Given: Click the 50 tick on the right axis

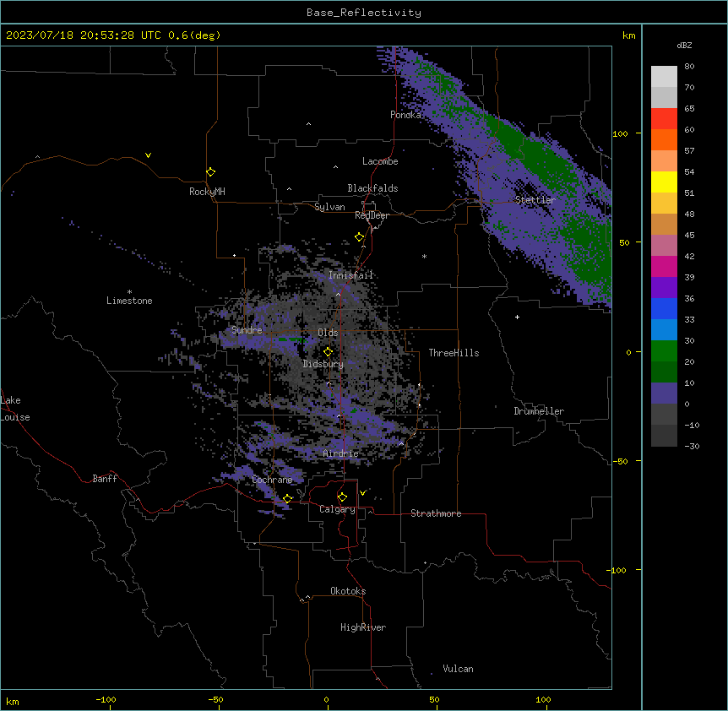Looking at the screenshot, I should tap(624, 242).
